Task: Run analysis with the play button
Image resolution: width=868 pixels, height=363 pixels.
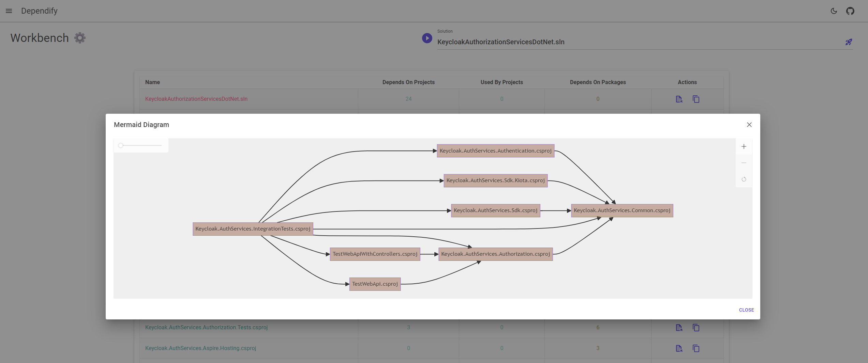Action: click(x=427, y=38)
